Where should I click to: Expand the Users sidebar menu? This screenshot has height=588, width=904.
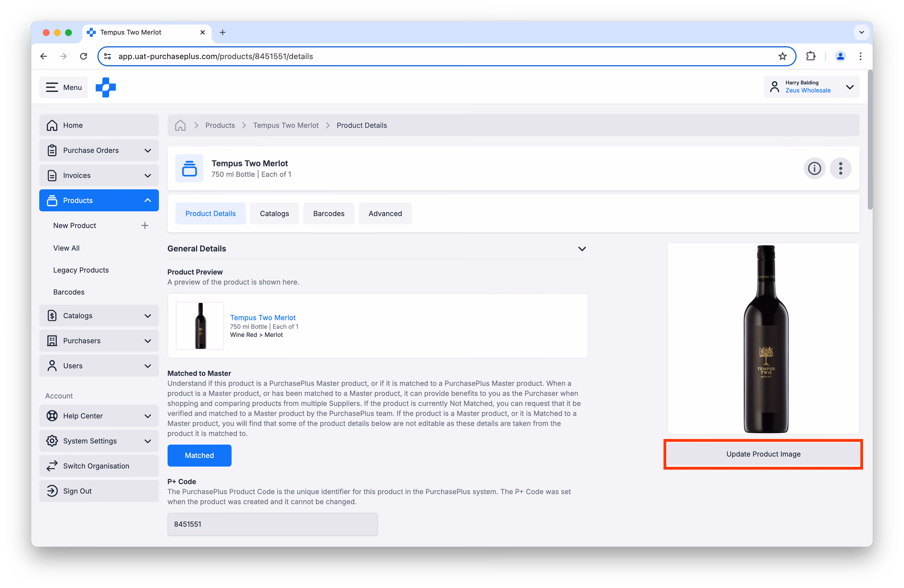(99, 365)
